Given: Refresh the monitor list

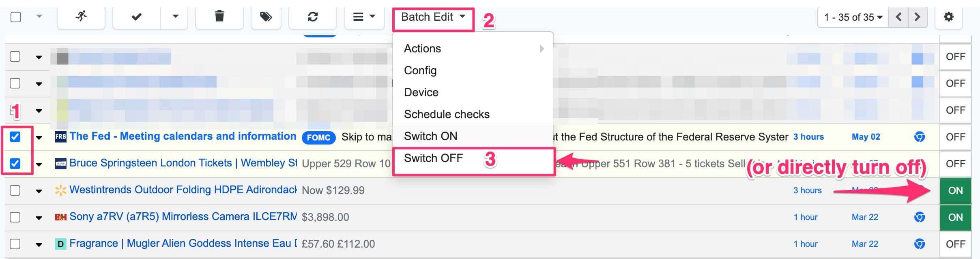Looking at the screenshot, I should click(x=312, y=17).
